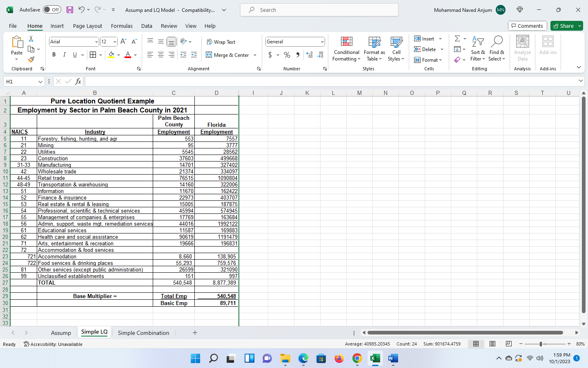
Task: Click the AutoSum sigma icon
Action: tap(457, 38)
